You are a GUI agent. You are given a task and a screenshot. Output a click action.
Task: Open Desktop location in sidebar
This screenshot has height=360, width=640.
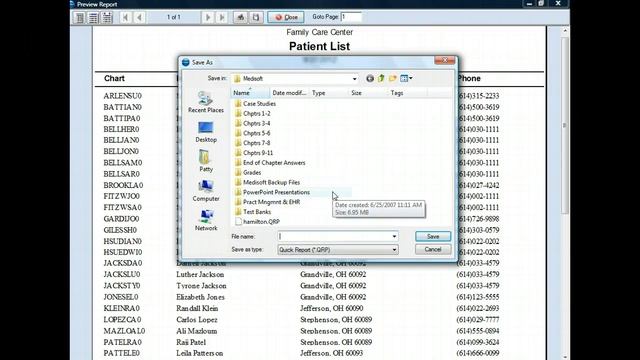(x=206, y=132)
